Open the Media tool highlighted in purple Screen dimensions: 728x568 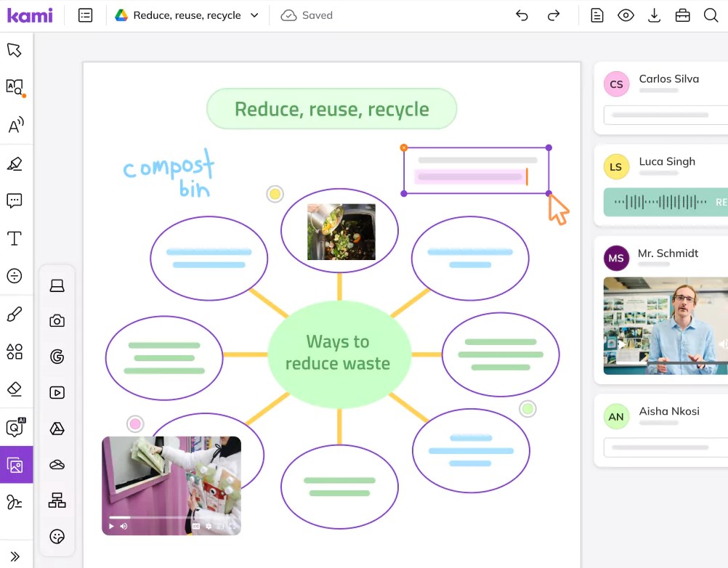pos(15,465)
